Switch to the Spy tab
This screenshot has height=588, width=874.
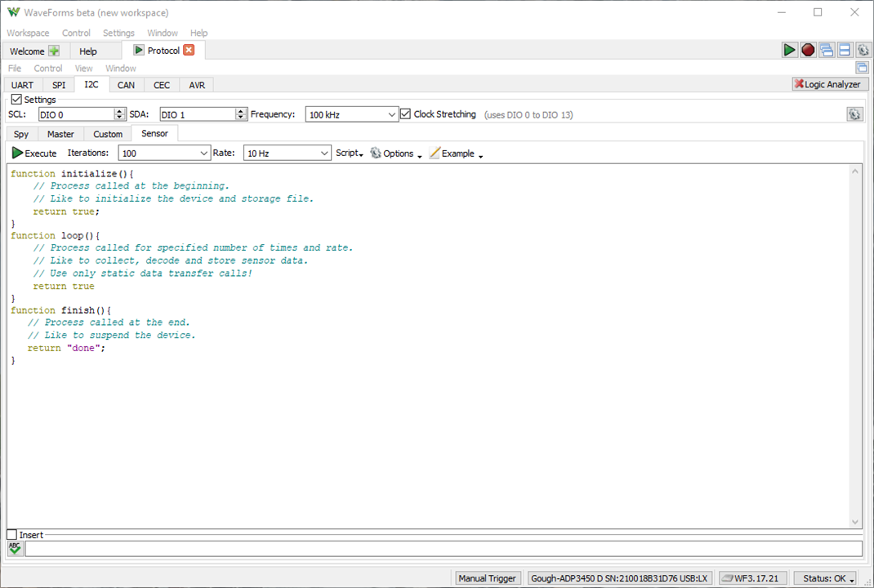(x=21, y=134)
